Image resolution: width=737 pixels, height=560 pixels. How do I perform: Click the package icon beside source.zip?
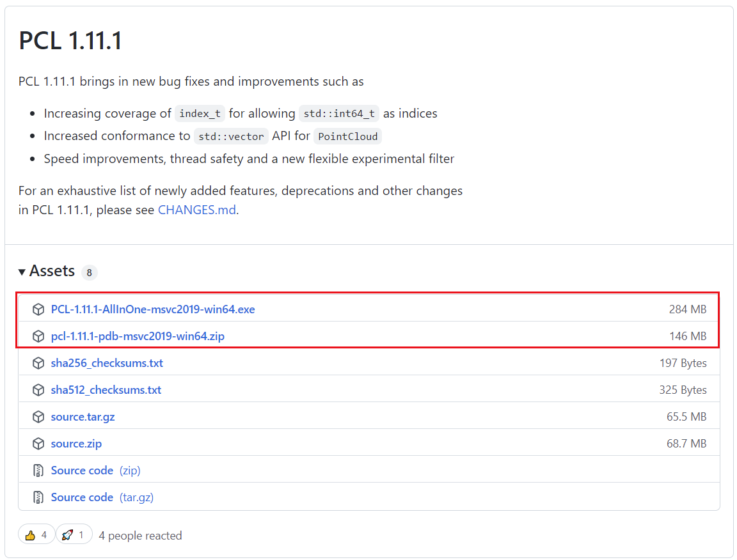tap(38, 443)
